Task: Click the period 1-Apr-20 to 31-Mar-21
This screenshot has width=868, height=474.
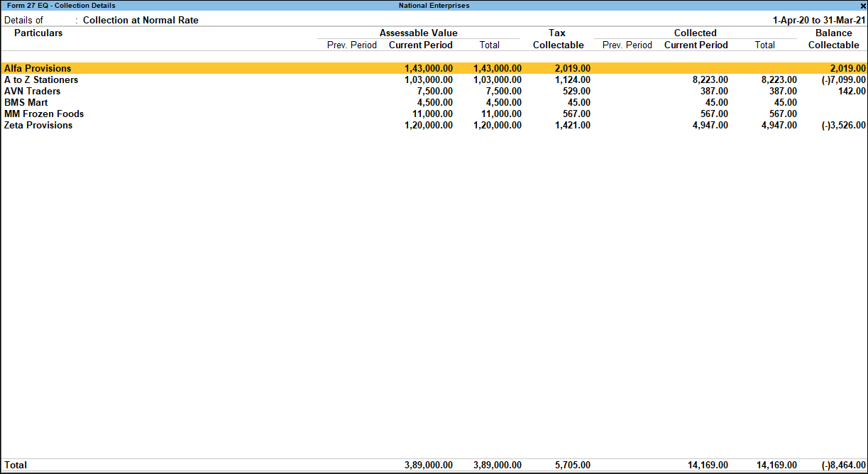Action: coord(818,20)
